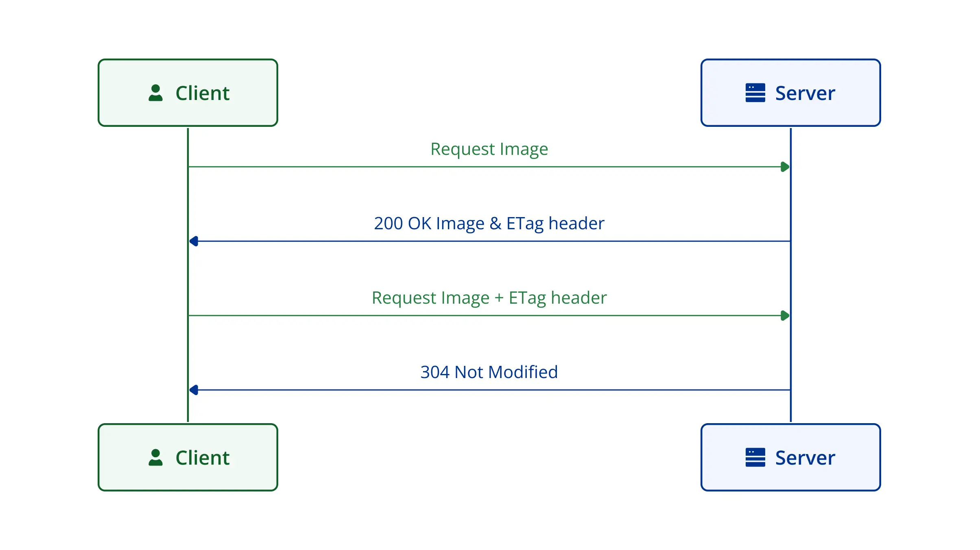Click the "Server" text in the top participant box
The height and width of the screenshot is (550, 980).
click(x=805, y=93)
